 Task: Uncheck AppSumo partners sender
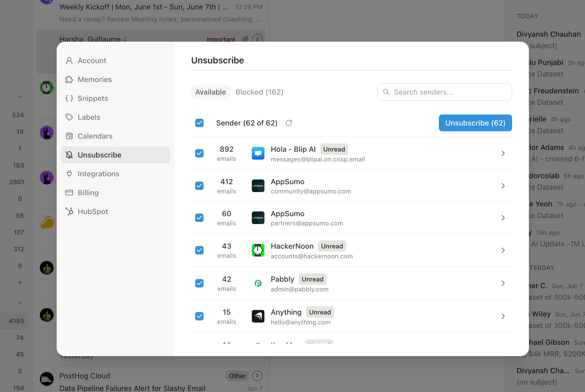click(x=199, y=218)
